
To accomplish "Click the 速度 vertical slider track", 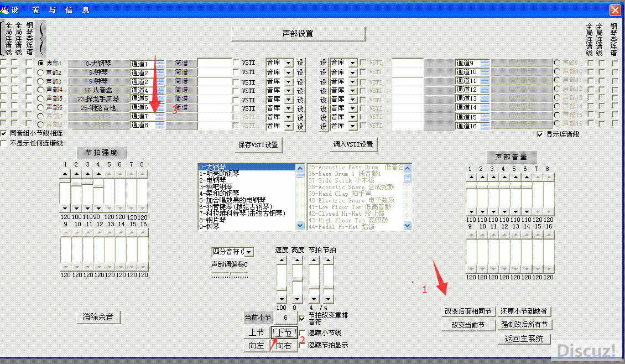I will pyautogui.click(x=282, y=279).
